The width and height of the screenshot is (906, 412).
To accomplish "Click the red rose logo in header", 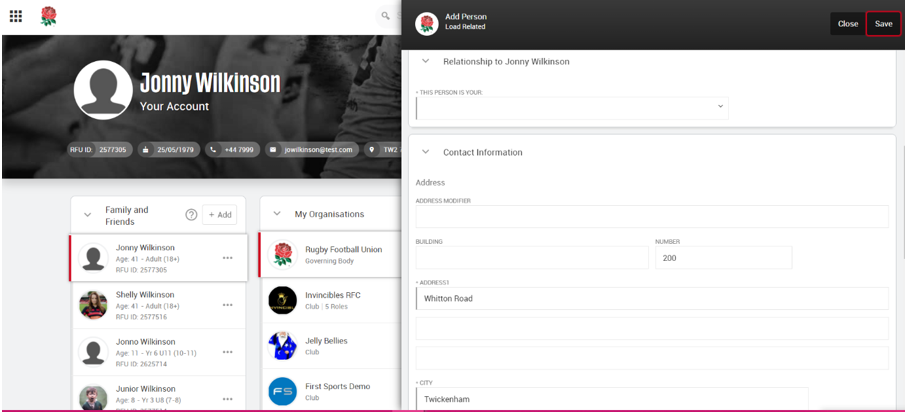I will 48,16.
